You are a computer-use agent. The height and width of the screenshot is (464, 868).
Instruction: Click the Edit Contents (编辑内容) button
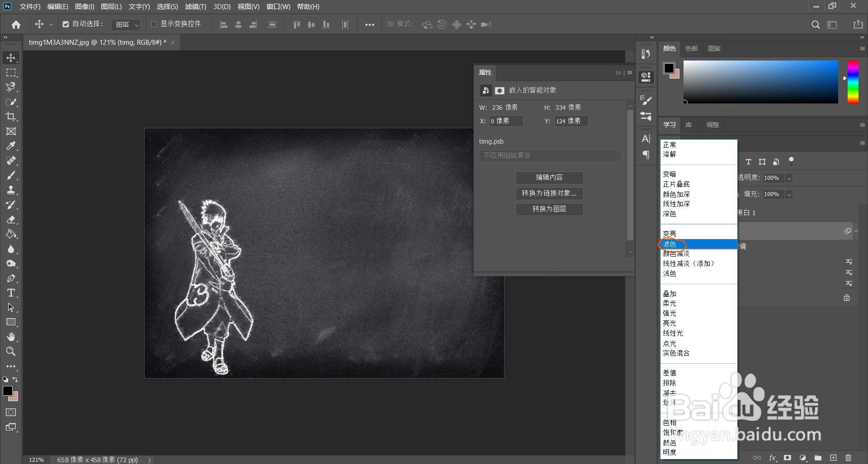pyautogui.click(x=549, y=178)
